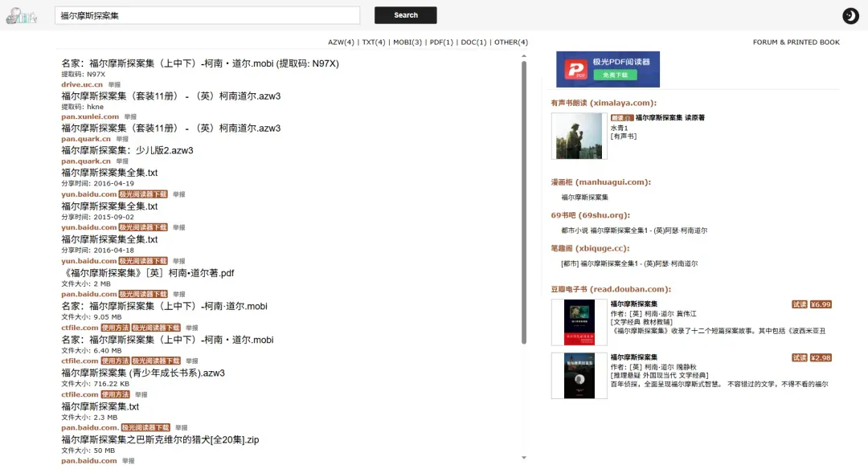Open 福尔摩斯探案集：少儿版2.azw3 result
The image size is (868, 473).
click(x=127, y=150)
